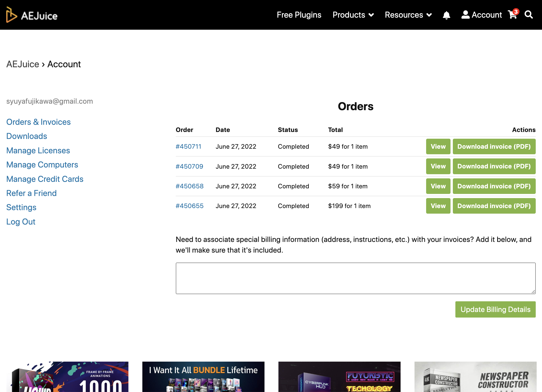542x392 pixels.
Task: Open Futuristic Technology product thumbnail
Action: click(x=339, y=377)
